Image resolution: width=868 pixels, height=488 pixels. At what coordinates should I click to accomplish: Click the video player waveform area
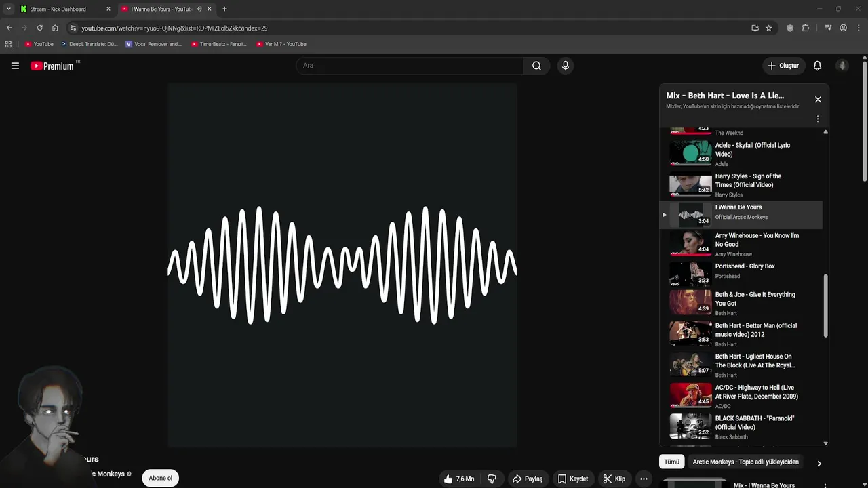click(x=342, y=265)
